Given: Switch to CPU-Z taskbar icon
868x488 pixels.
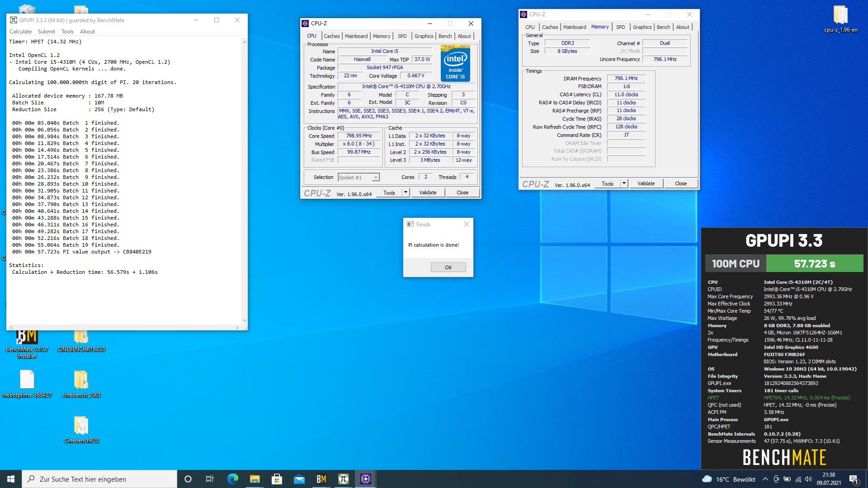Looking at the screenshot, I should point(365,479).
